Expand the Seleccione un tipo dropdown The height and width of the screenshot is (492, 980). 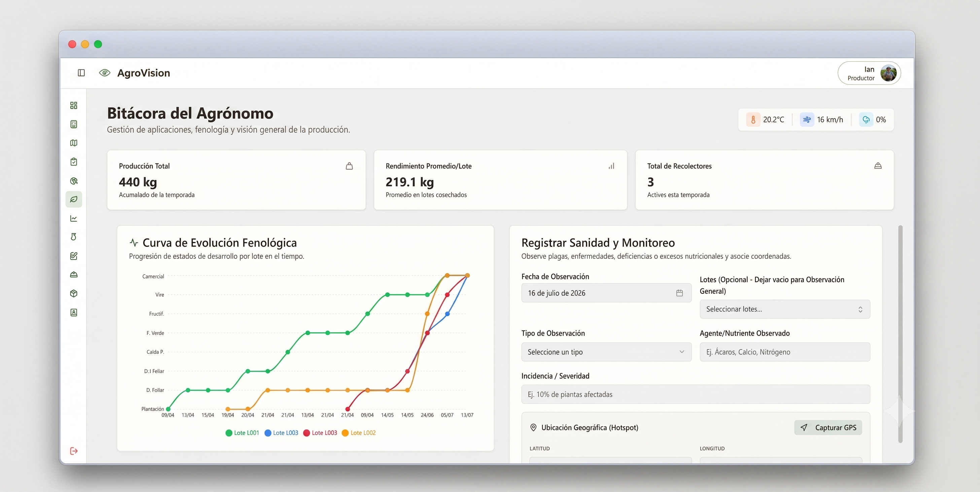point(606,352)
